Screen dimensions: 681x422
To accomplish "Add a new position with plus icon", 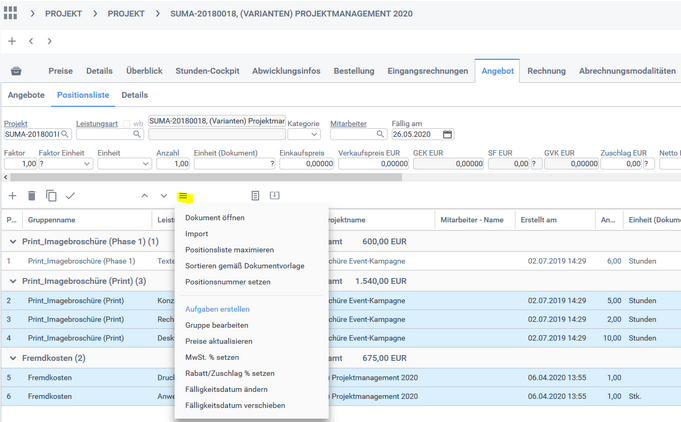I will click(13, 196).
